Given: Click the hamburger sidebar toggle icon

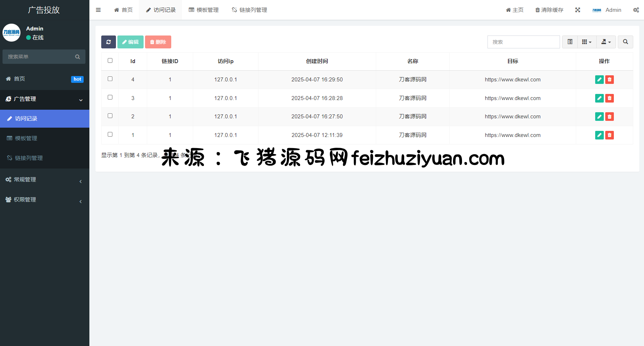Looking at the screenshot, I should [x=98, y=10].
